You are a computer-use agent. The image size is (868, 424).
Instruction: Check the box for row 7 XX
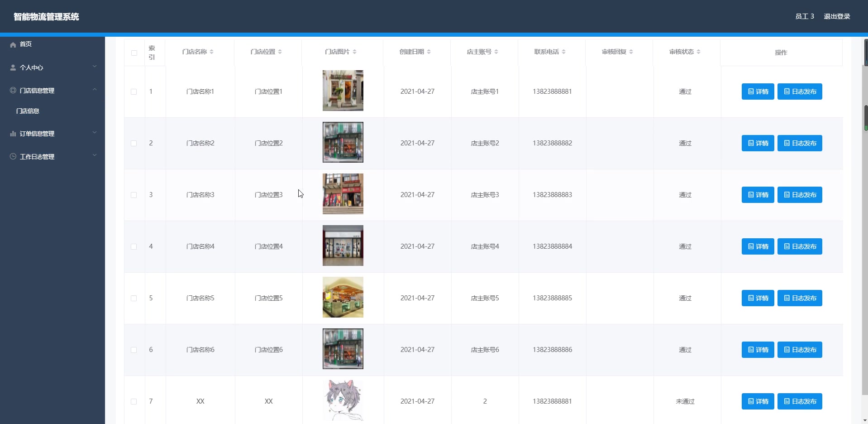click(134, 401)
